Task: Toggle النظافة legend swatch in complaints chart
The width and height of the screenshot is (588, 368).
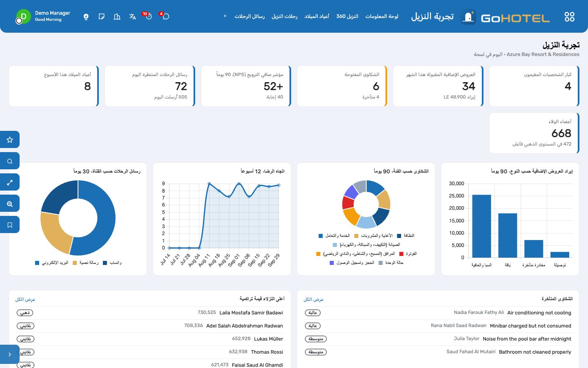Action: tap(399, 236)
